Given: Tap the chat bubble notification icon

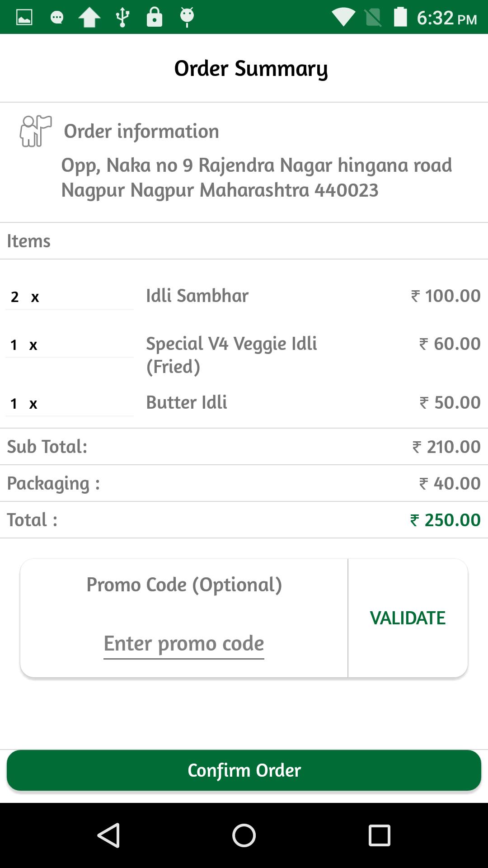Looking at the screenshot, I should click(x=57, y=18).
